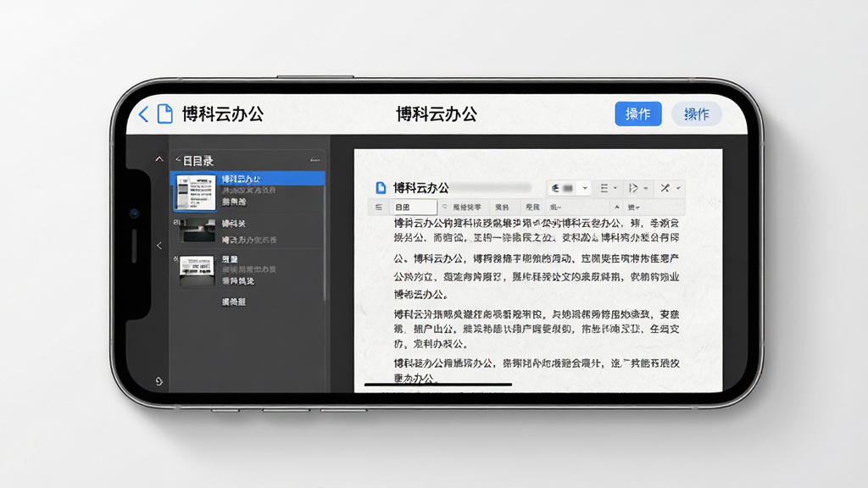Tap the left chevron on sidebar rail

click(159, 245)
